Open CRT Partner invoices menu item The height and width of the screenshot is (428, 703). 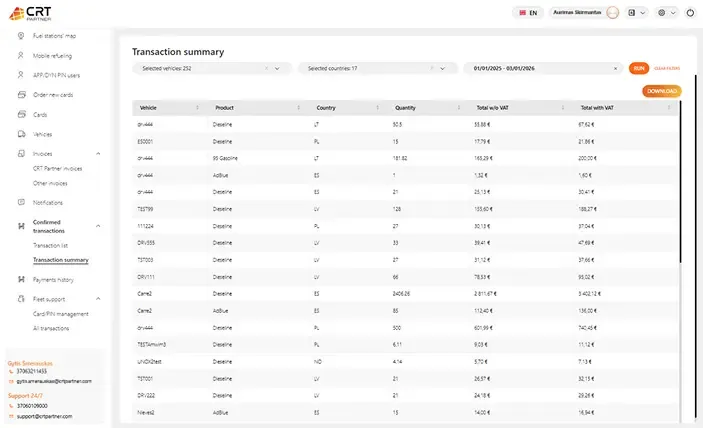[57, 168]
